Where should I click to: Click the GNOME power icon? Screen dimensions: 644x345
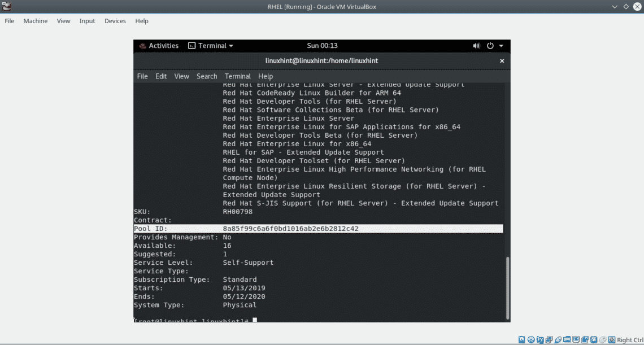(x=490, y=46)
